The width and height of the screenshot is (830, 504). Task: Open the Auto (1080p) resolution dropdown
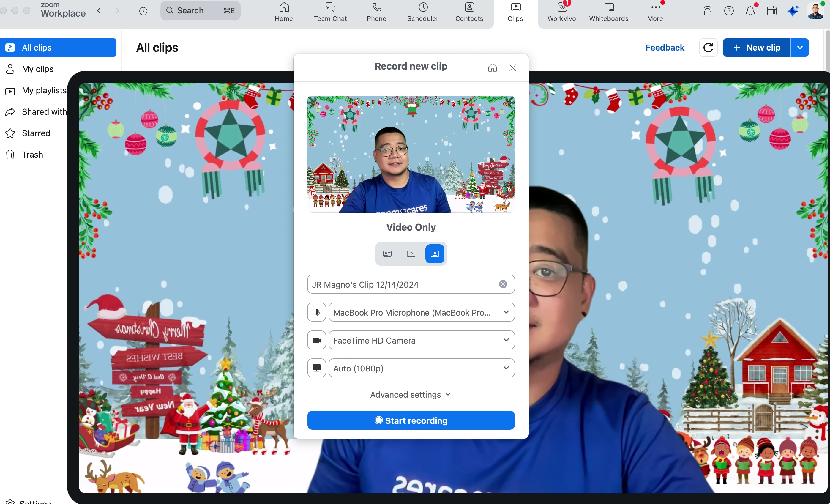[x=422, y=368]
